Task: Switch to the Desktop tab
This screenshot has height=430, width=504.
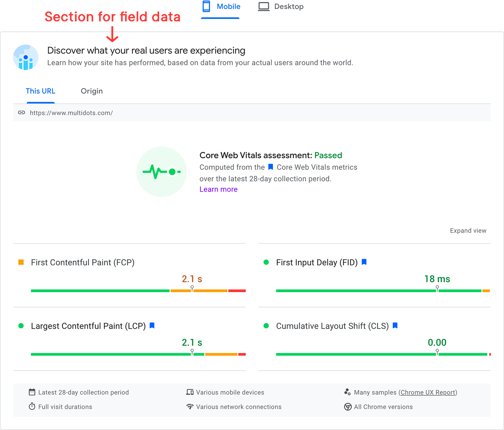Action: point(281,7)
